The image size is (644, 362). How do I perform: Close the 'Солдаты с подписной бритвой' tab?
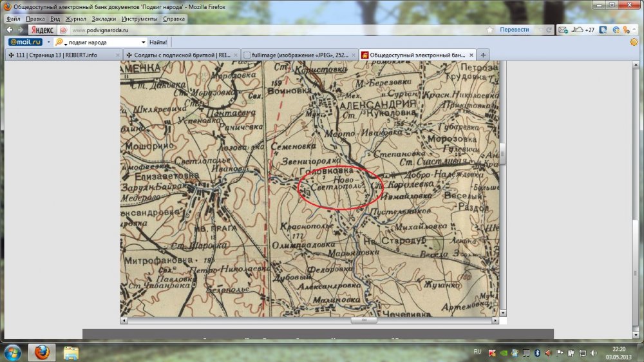235,55
